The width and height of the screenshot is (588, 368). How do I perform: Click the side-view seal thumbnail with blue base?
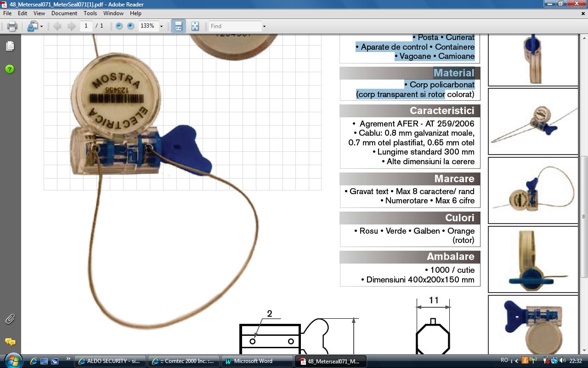(x=533, y=259)
